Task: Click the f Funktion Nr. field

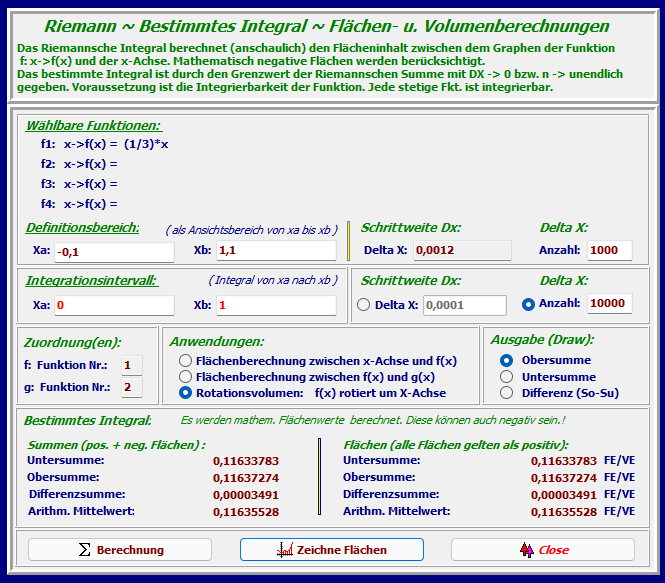Action: tap(131, 365)
